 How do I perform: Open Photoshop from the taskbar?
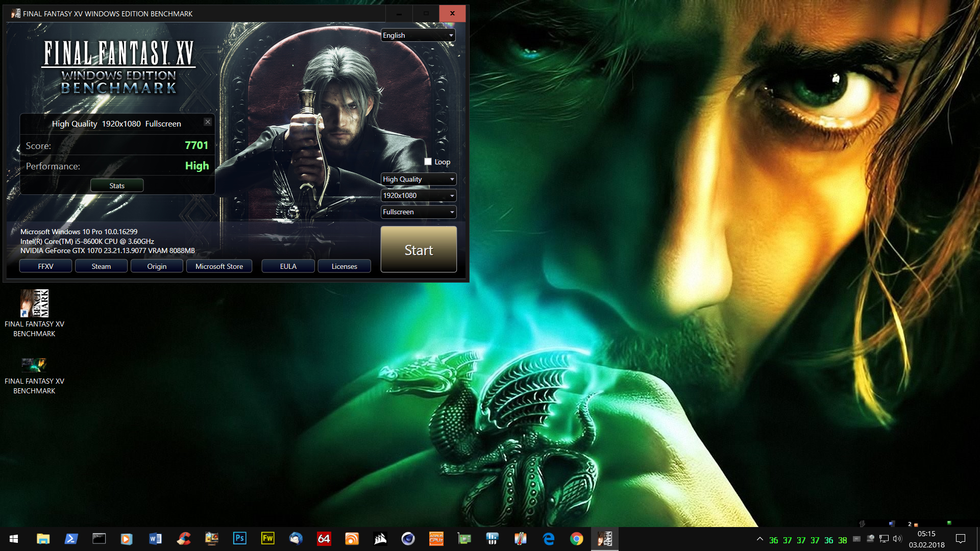(239, 539)
